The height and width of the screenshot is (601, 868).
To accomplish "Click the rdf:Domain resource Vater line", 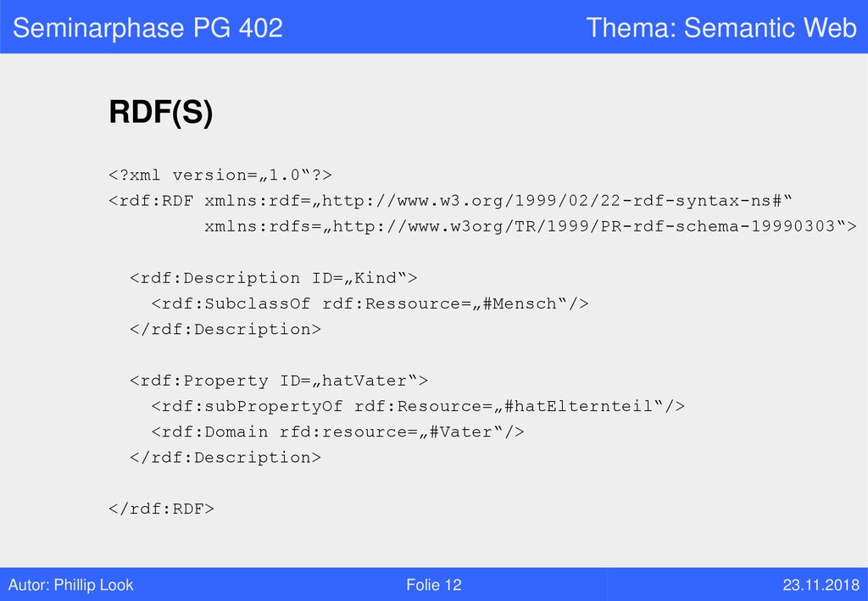I will pos(337,431).
